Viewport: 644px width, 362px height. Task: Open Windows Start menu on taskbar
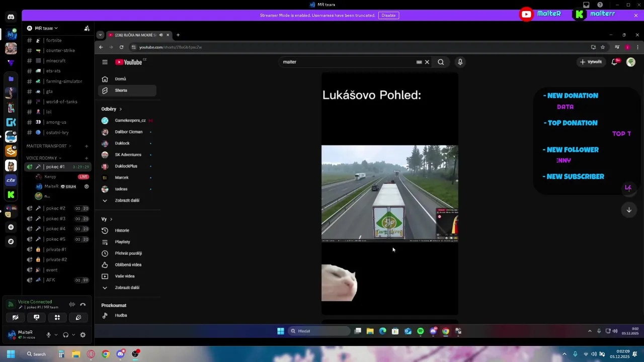coord(11,354)
